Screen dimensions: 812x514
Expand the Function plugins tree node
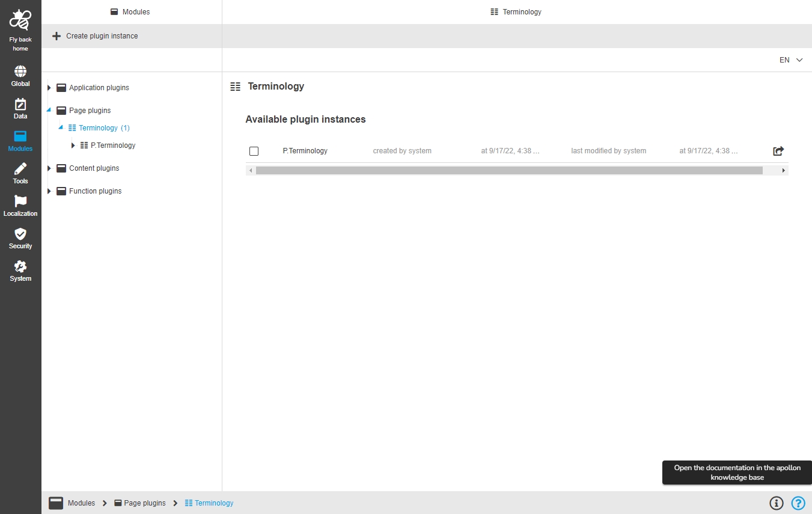tap(49, 191)
